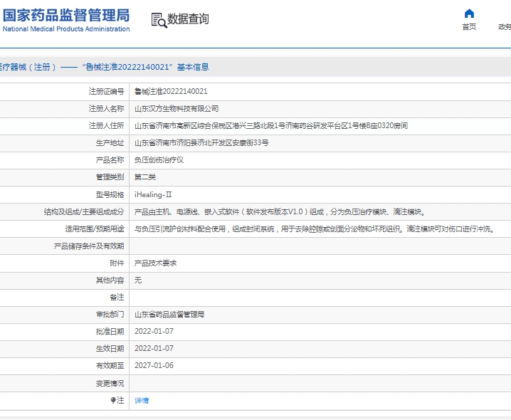Click the 产品储存条件及有效期 label
Viewport: 511px width, 420px height.
pos(89,246)
